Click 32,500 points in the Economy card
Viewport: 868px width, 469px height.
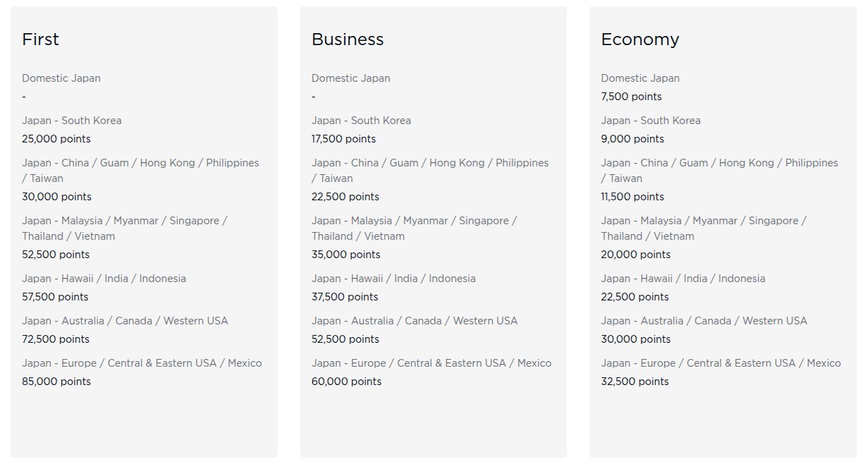pos(635,382)
